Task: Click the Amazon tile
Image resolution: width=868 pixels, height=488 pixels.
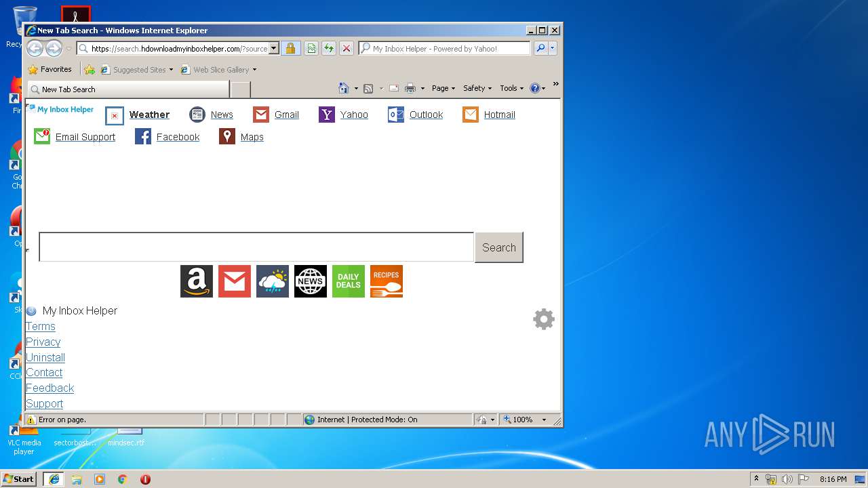Action: tap(197, 281)
